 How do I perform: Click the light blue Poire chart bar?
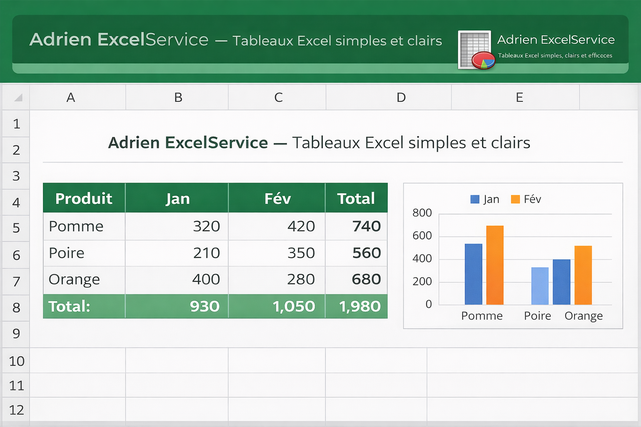540,285
